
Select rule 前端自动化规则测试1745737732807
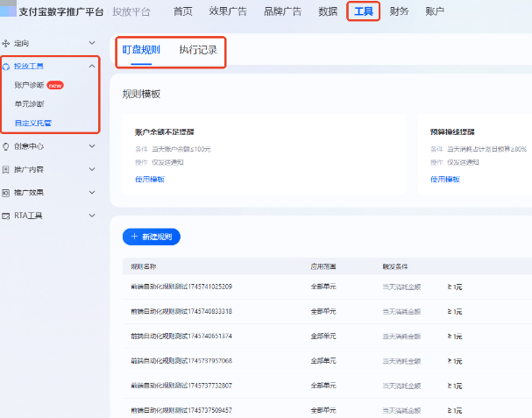(181, 386)
